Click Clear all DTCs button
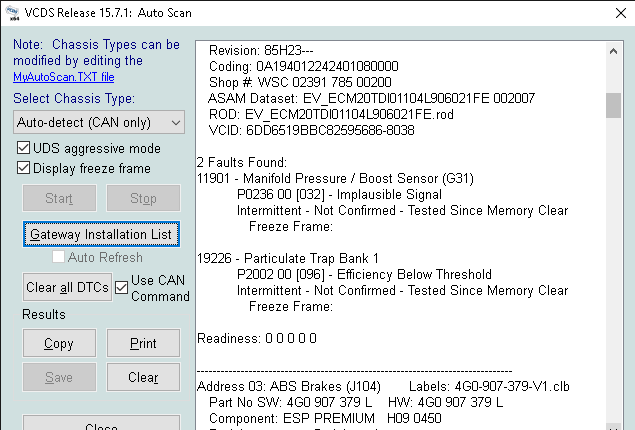 (x=67, y=287)
